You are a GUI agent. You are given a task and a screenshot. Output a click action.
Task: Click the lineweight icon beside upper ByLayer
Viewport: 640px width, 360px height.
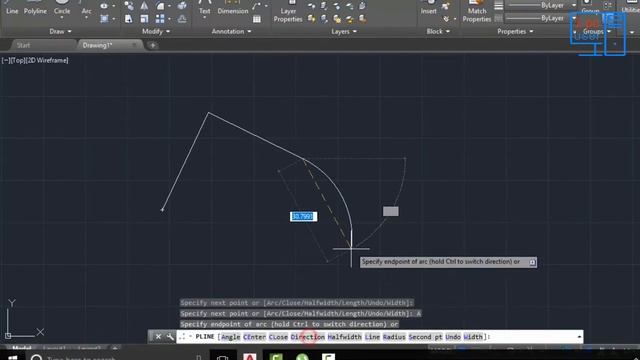coord(498,6)
